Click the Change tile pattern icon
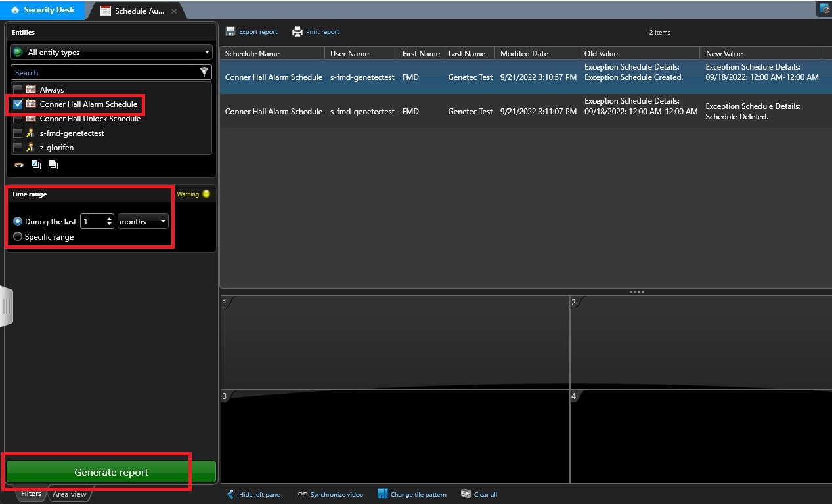The height and width of the screenshot is (504, 832). click(383, 494)
